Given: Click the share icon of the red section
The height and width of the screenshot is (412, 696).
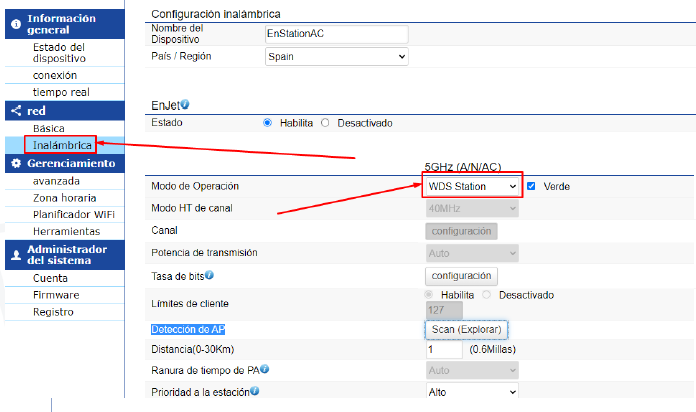Looking at the screenshot, I should pyautogui.click(x=16, y=111).
